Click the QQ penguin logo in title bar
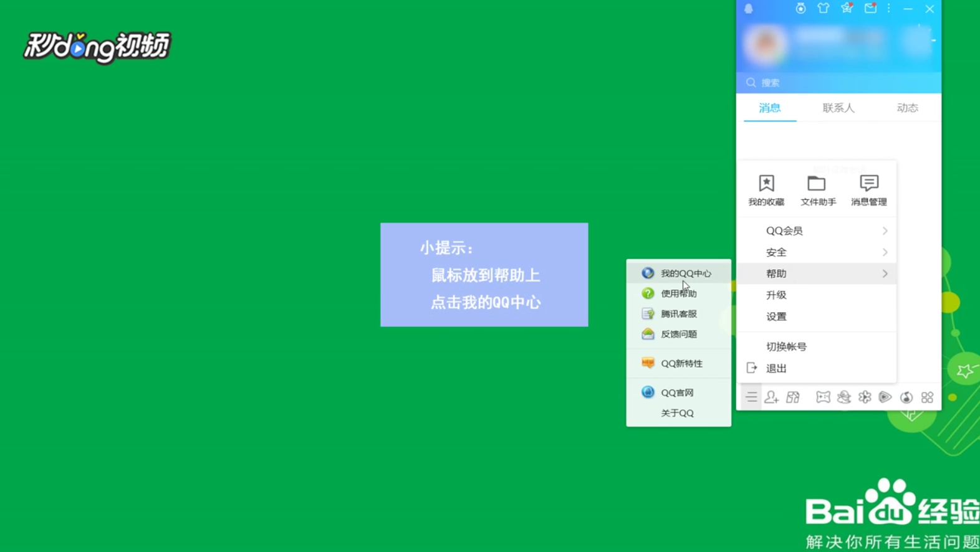 [749, 9]
